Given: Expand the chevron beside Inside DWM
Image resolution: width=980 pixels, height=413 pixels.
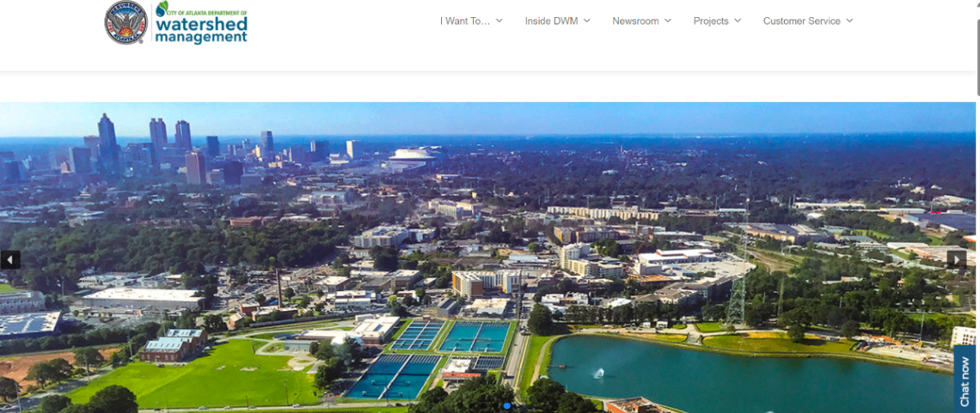Looking at the screenshot, I should pos(587,21).
